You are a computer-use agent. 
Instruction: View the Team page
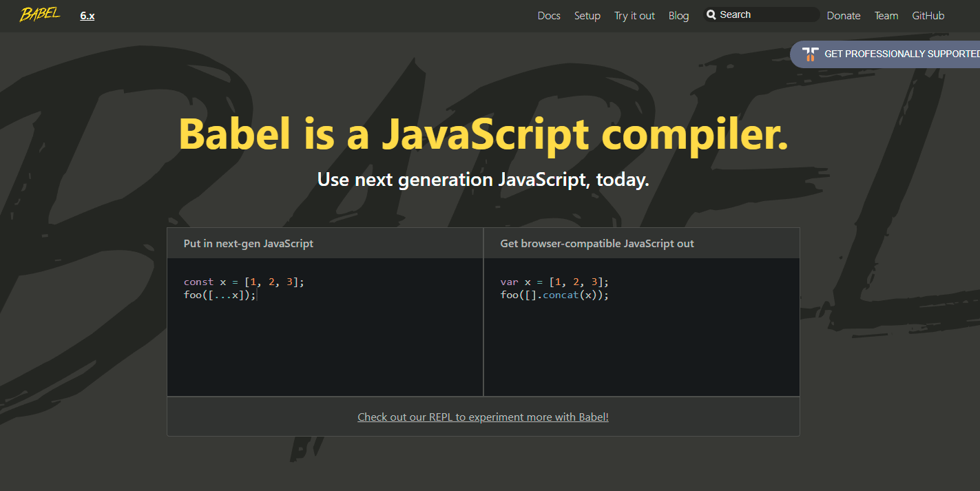coord(886,15)
